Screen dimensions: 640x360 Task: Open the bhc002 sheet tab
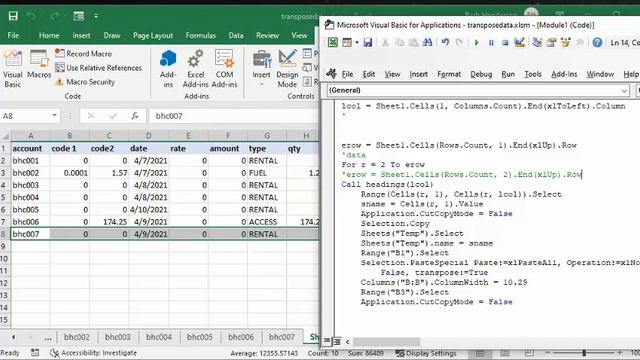tap(77, 337)
